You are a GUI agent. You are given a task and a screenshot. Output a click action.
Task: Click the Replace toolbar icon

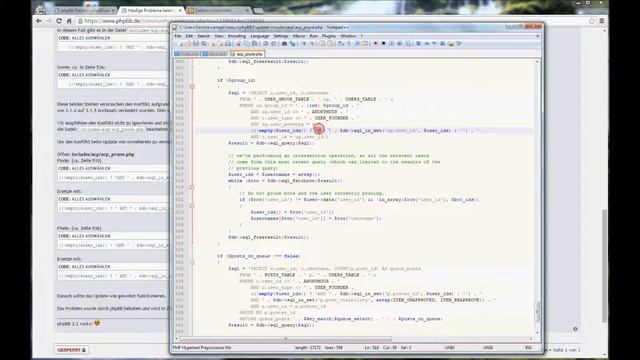point(292,43)
